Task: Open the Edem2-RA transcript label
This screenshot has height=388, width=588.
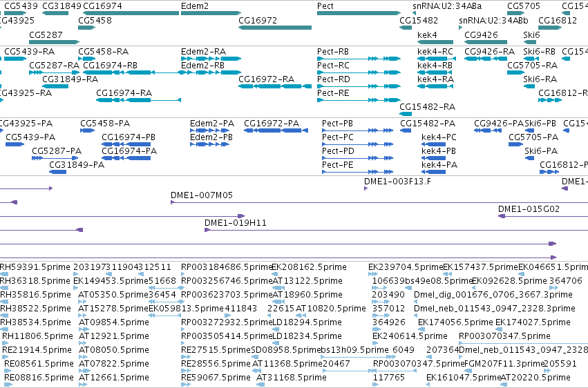Action: [203, 51]
